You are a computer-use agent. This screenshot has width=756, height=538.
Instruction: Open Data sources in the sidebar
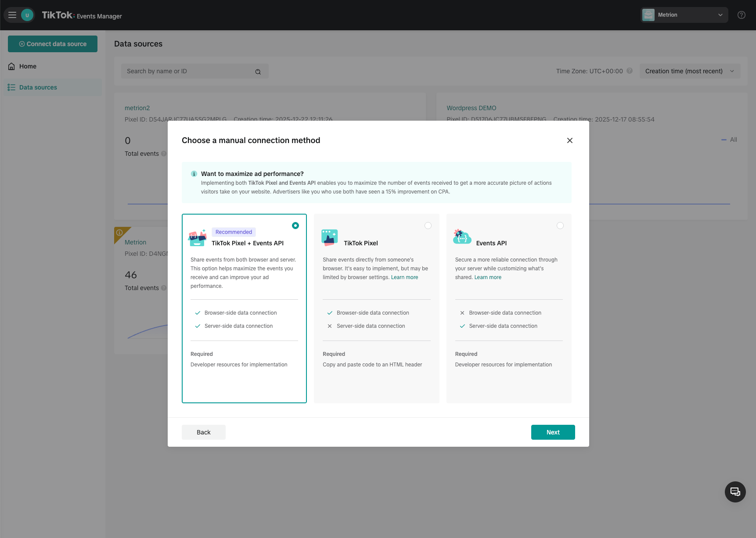click(53, 87)
